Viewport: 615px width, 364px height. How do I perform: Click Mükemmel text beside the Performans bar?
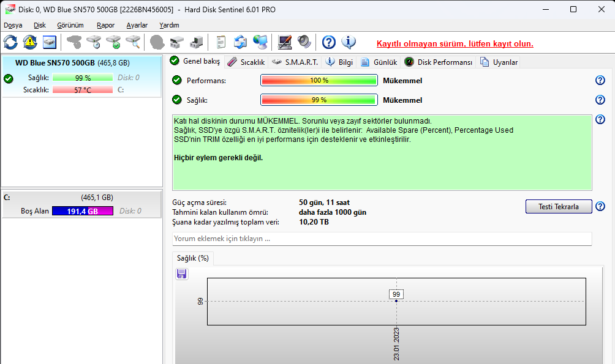(402, 81)
